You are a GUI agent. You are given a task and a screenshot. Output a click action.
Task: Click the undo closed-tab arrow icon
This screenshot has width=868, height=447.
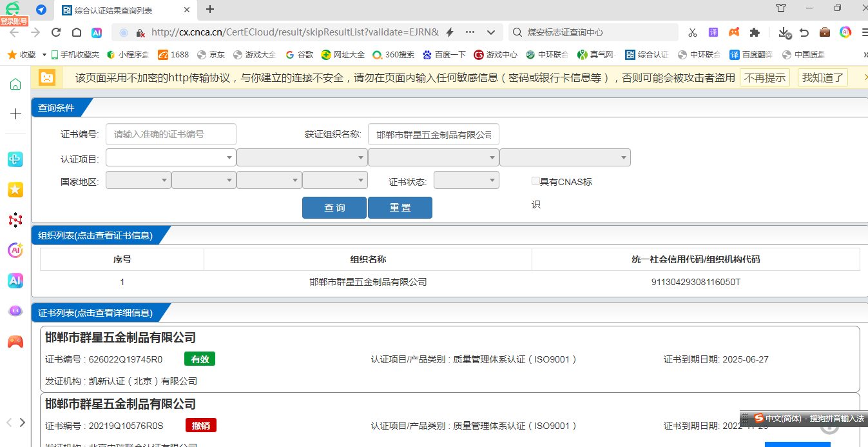click(804, 32)
